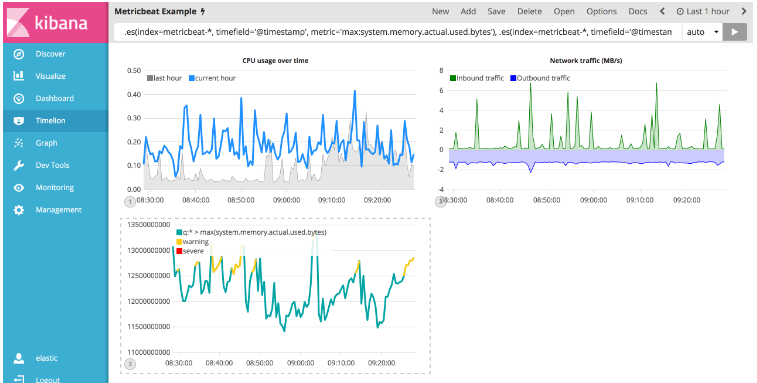Open the Graph nodes icon
The image size is (757, 383).
pos(19,143)
